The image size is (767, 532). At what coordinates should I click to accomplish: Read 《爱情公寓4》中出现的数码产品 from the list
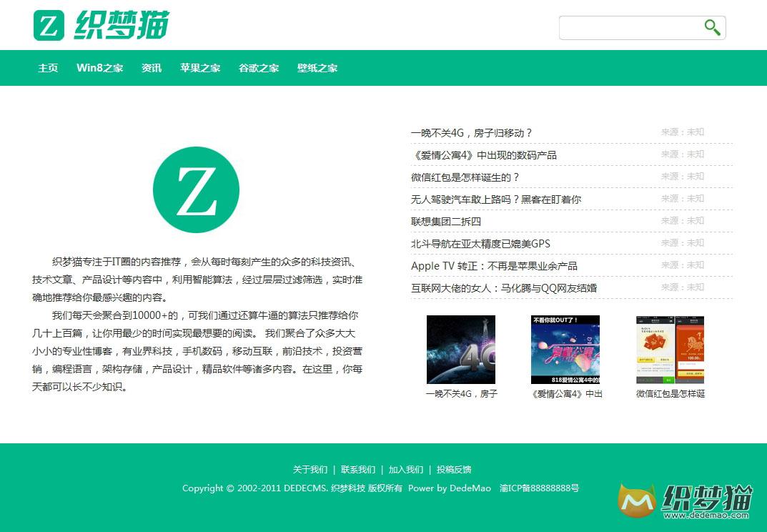484,155
